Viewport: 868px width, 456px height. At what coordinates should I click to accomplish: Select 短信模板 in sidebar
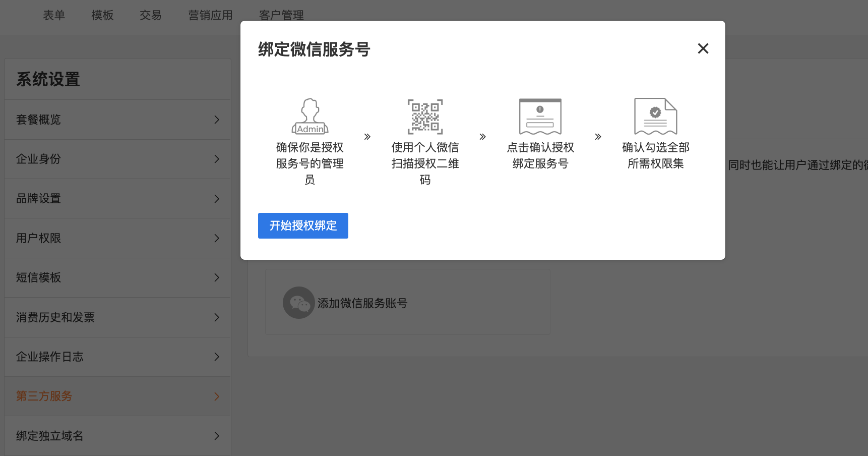[117, 277]
